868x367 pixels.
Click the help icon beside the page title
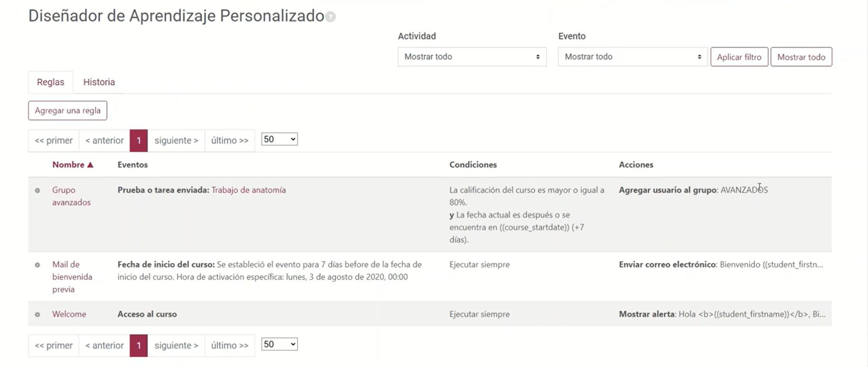coord(331,17)
